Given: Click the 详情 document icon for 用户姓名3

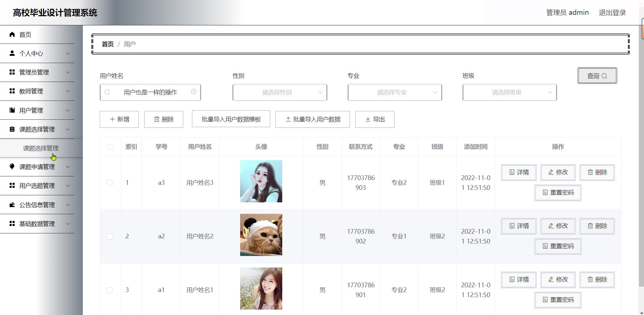Looking at the screenshot, I should 512,172.
